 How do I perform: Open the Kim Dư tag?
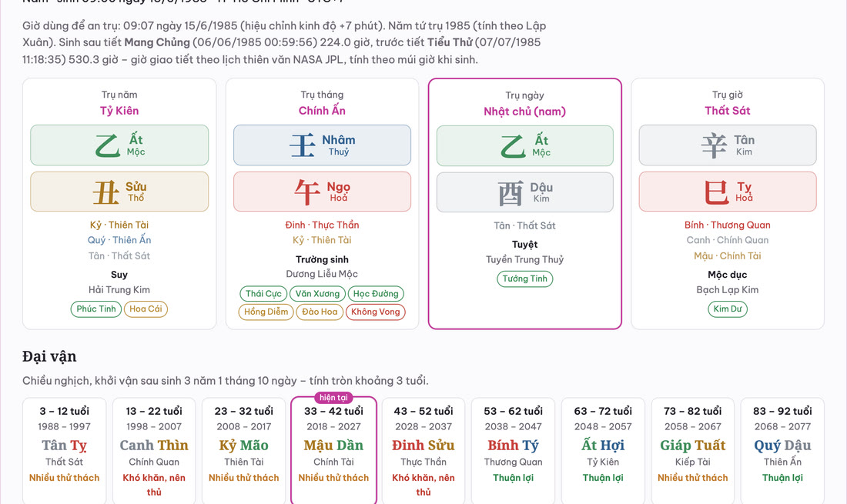pos(728,309)
